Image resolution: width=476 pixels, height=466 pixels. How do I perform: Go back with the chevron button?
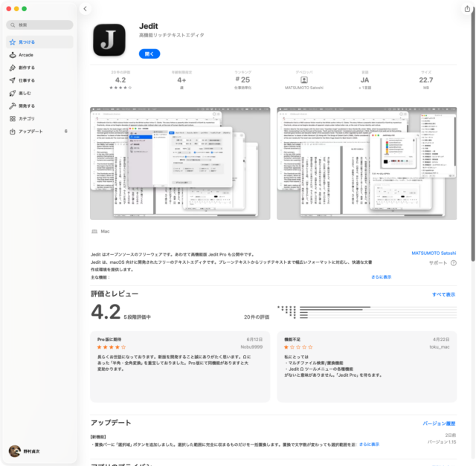coord(86,9)
